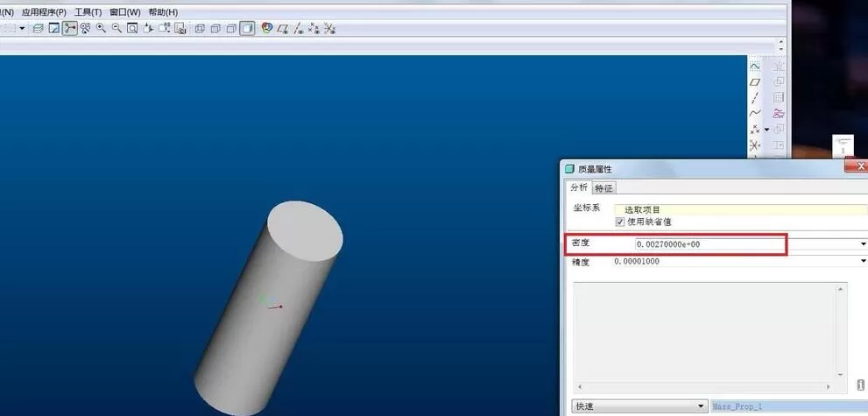Expand the 密度 dropdown arrow

point(863,244)
